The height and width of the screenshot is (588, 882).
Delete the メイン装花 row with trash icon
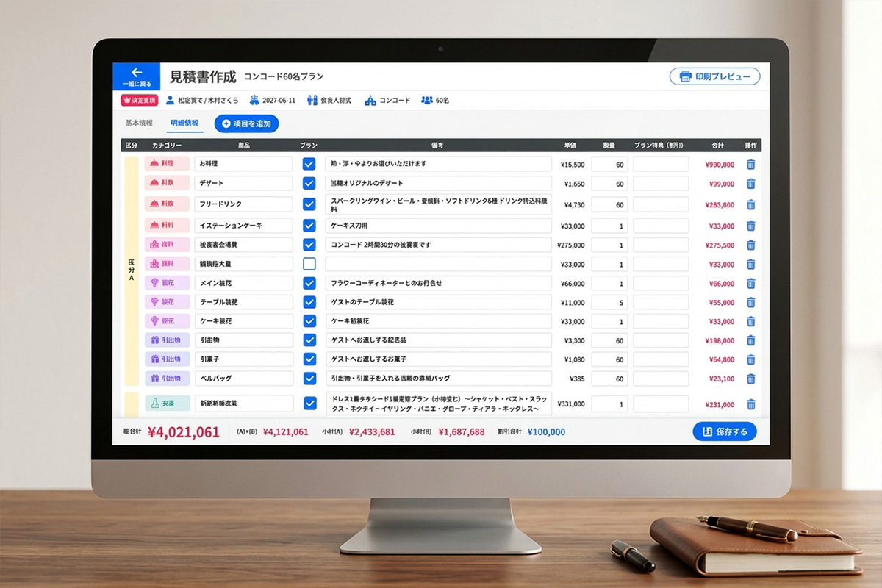coord(750,284)
